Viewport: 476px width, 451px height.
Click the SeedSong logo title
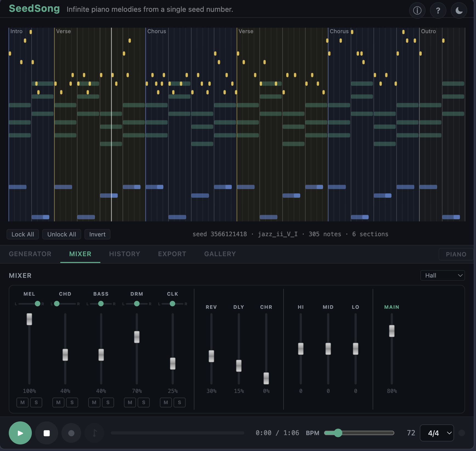[34, 9]
